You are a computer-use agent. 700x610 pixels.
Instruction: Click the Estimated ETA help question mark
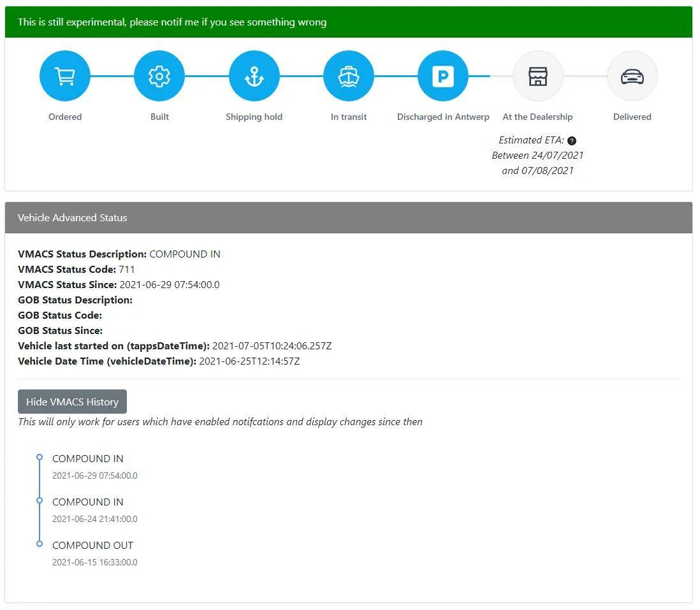pos(571,141)
